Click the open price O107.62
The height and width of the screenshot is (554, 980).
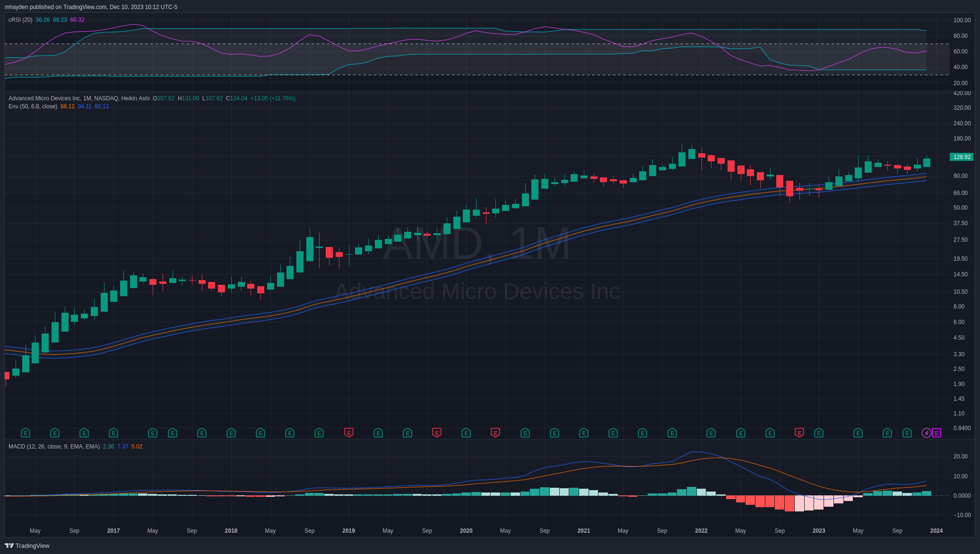[x=164, y=98]
